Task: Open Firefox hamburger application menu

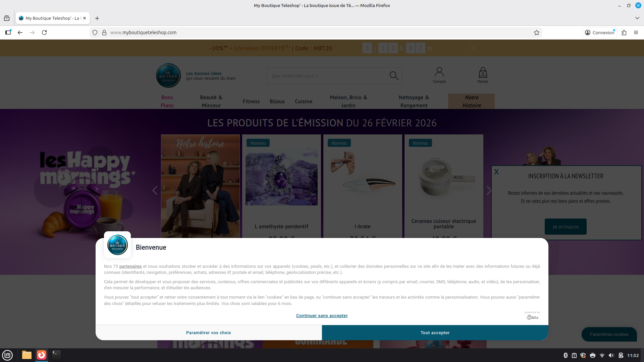Action: (x=636, y=33)
